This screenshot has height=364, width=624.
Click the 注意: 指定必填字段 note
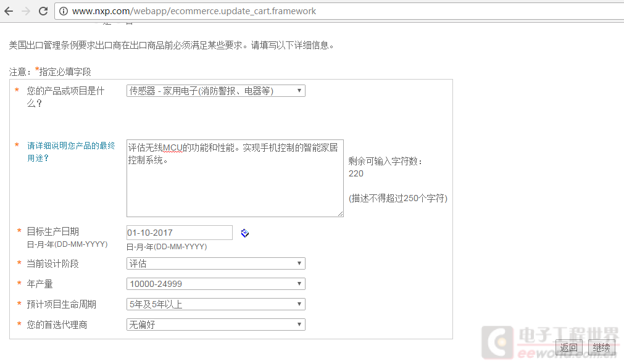pos(50,72)
